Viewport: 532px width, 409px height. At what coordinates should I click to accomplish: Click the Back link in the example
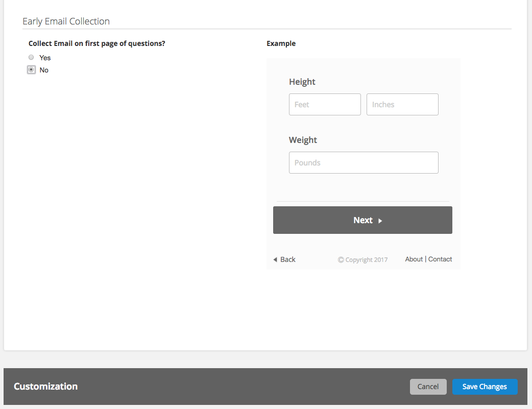click(x=284, y=259)
